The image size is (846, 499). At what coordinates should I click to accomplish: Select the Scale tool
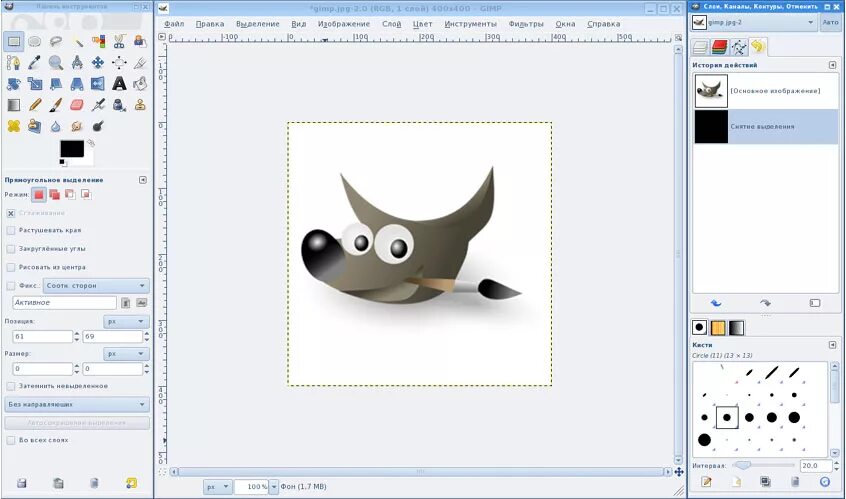pyautogui.click(x=35, y=84)
